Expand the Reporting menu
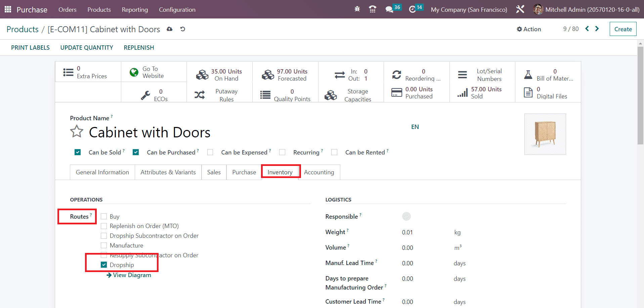This screenshot has width=644, height=308. 135,10
